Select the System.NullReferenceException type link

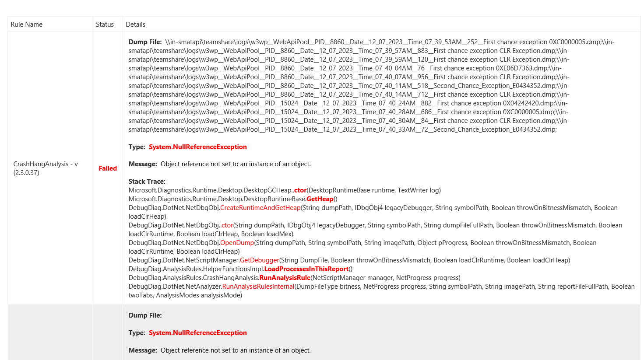tap(197, 147)
